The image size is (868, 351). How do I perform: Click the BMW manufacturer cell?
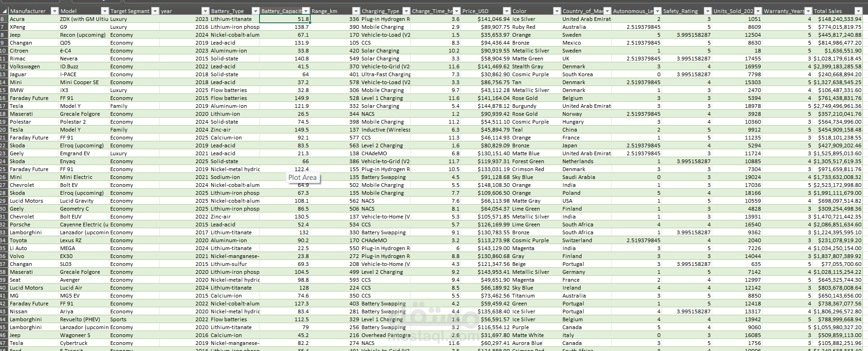click(x=33, y=90)
